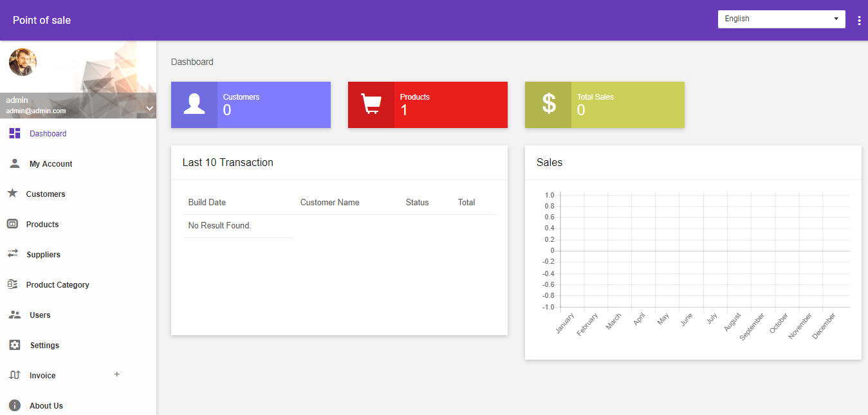Image resolution: width=868 pixels, height=415 pixels.
Task: Click the Suppliers arrows icon
Action: point(14,254)
